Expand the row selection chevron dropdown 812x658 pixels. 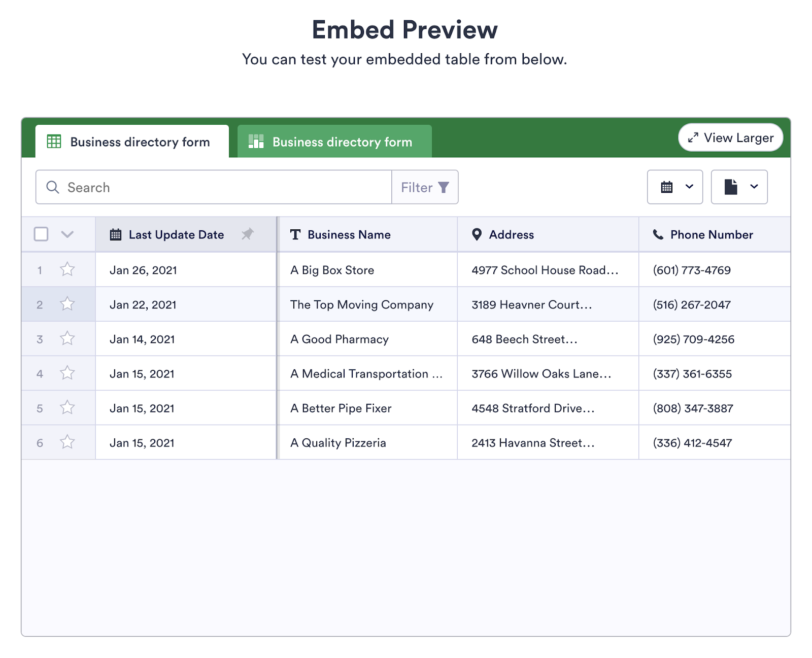click(x=67, y=234)
